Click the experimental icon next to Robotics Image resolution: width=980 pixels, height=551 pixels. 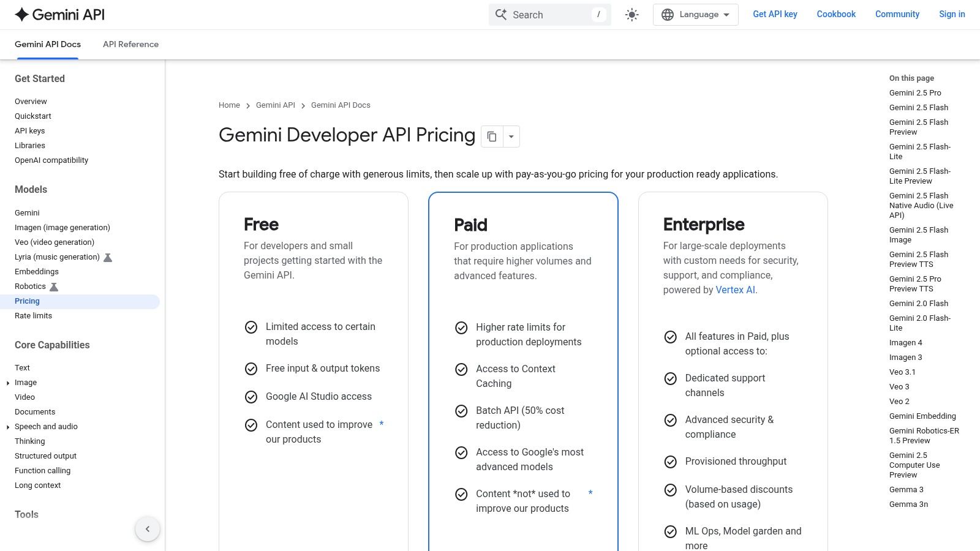pos(54,286)
